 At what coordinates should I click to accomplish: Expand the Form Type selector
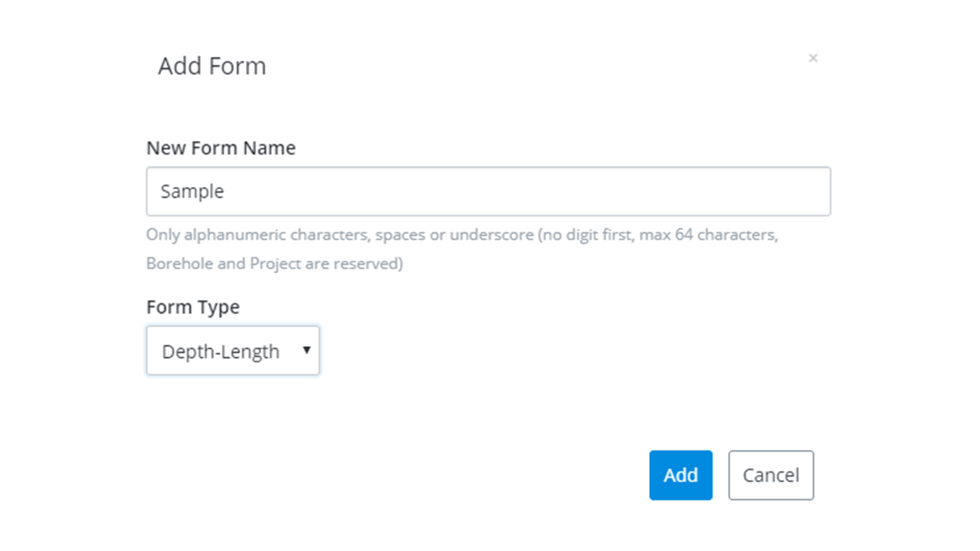pos(233,350)
